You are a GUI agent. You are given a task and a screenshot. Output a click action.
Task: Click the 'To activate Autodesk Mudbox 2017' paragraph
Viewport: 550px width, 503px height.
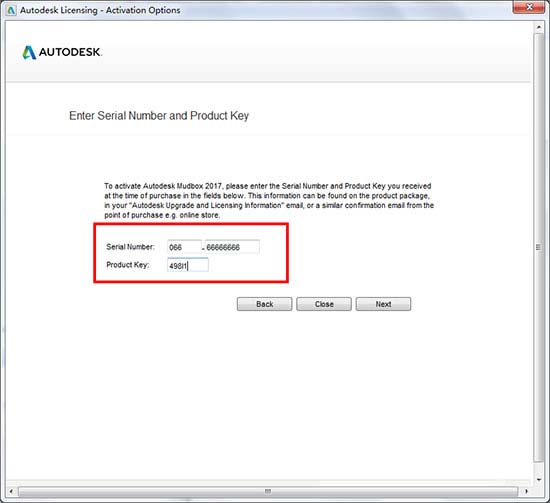click(269, 201)
